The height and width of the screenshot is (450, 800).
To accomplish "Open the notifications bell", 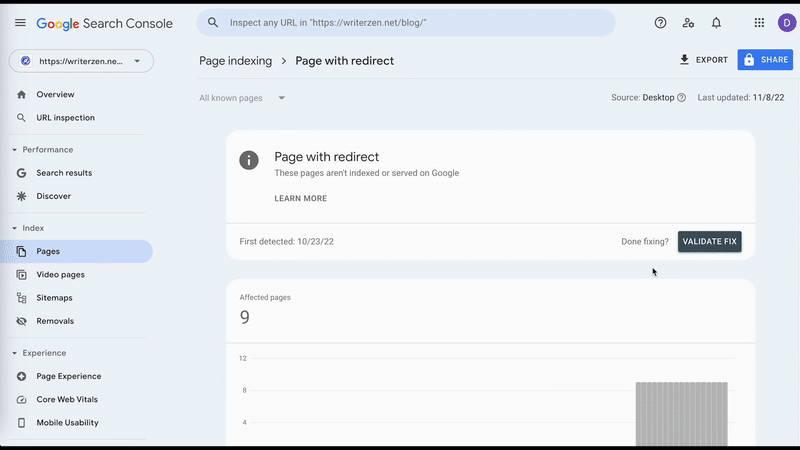I will coord(716,23).
